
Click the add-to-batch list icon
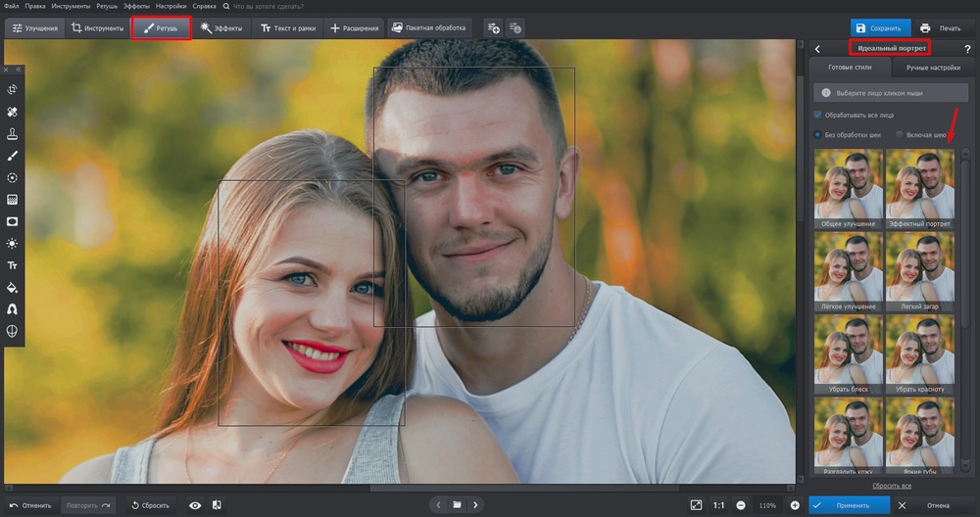tap(494, 28)
